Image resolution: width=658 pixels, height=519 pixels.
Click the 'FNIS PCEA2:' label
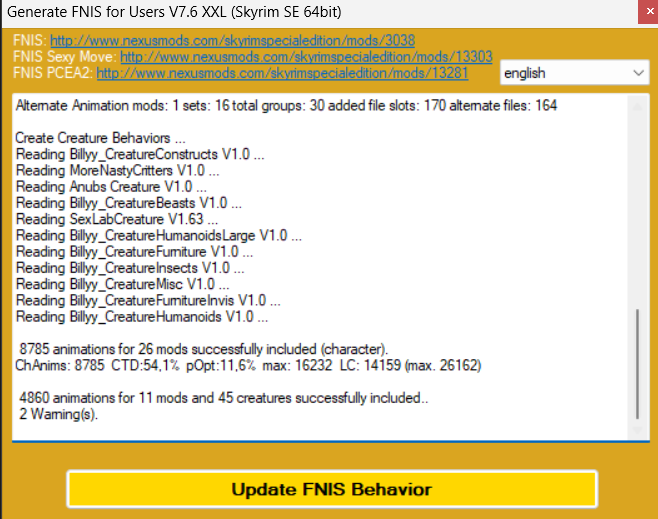point(53,73)
